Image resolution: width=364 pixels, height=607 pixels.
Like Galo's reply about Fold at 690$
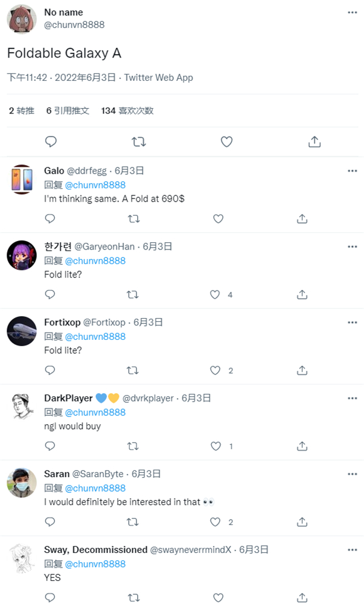click(x=218, y=219)
